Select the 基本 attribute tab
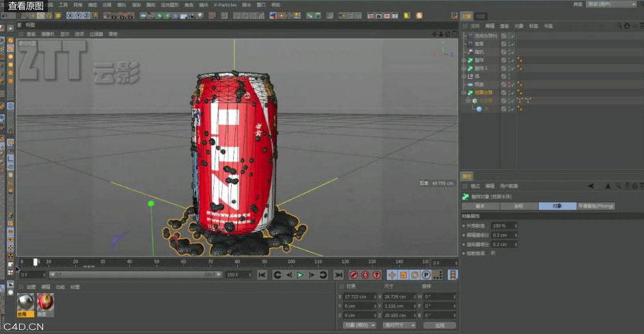 [481, 206]
